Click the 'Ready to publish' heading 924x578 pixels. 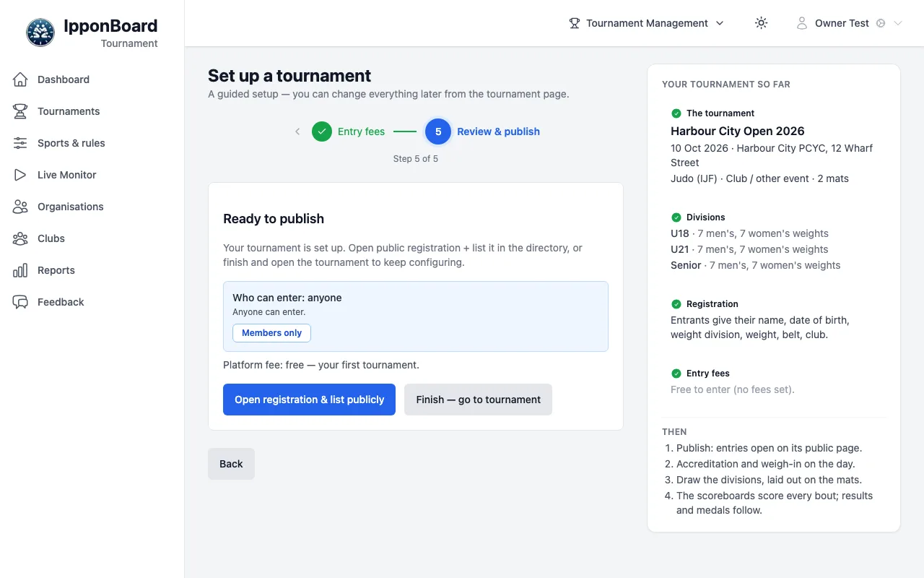[274, 219]
